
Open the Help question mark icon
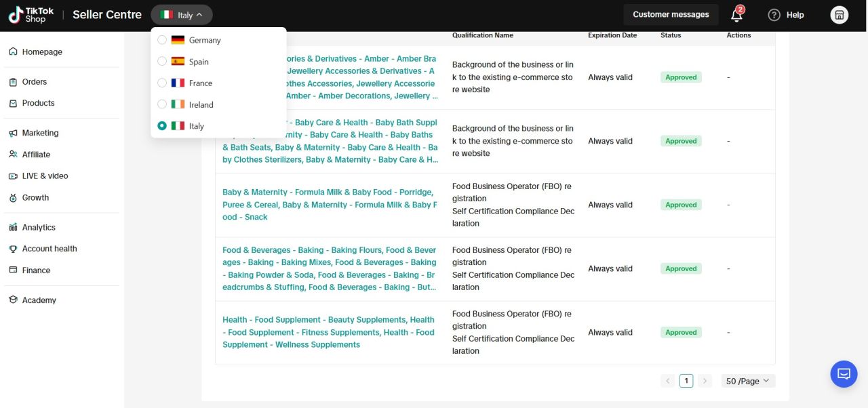[774, 15]
